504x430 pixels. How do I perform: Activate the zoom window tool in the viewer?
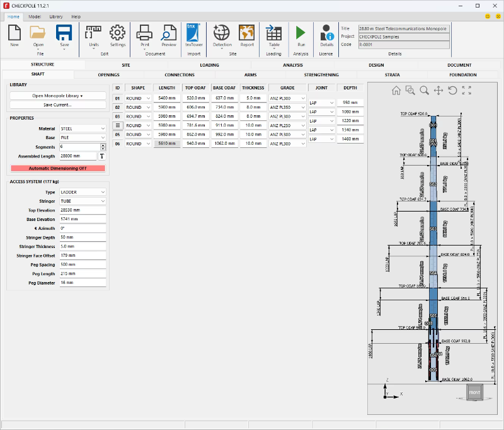(410, 91)
